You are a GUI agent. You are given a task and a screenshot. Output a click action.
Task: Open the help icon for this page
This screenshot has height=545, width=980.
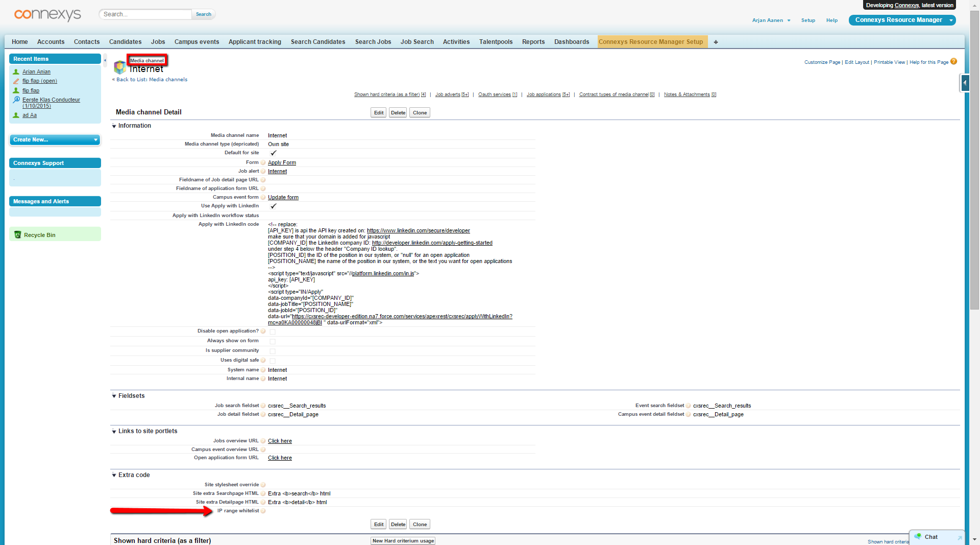click(x=953, y=62)
